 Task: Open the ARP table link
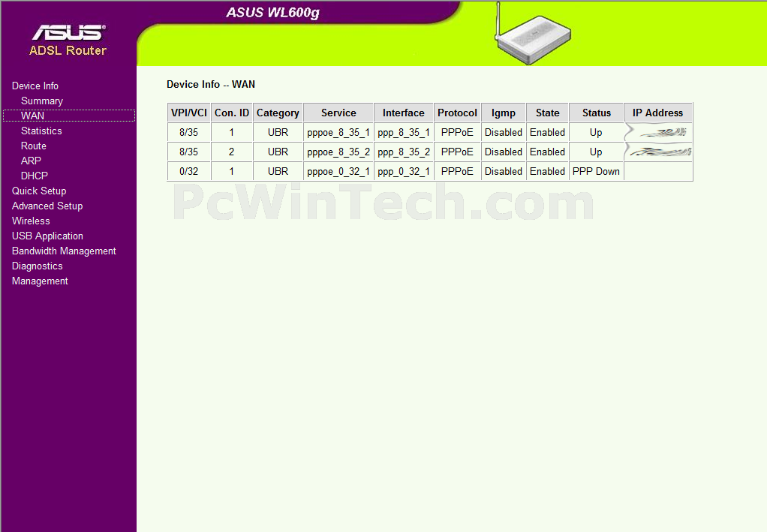31,161
